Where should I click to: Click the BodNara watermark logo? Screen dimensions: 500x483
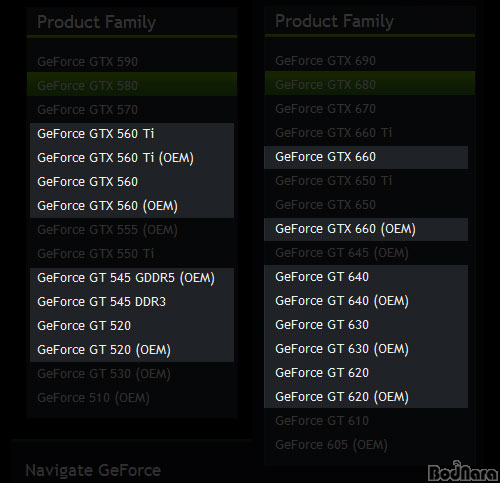pos(463,471)
